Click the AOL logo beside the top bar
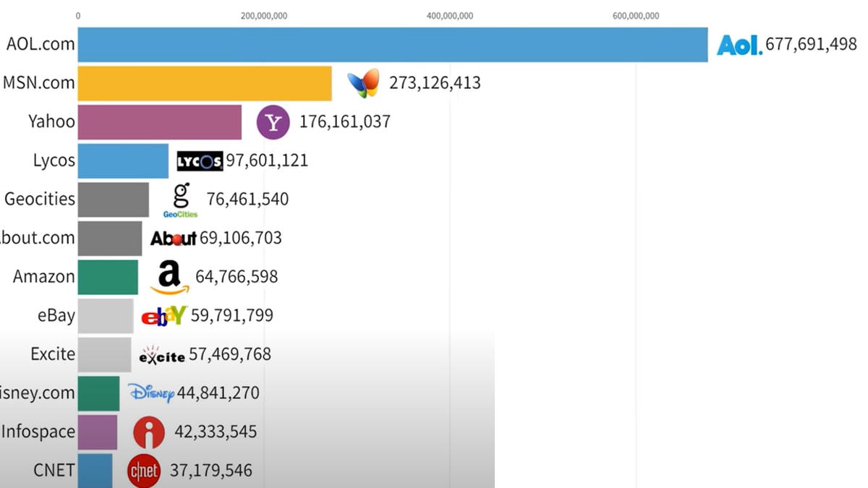Viewport: 868px width, 488px height. tap(739, 45)
